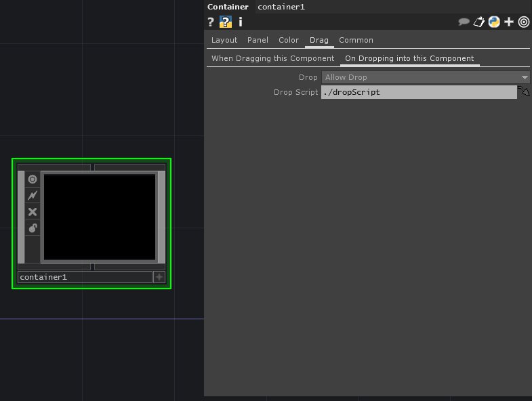This screenshot has width=532, height=401.
Task: Toggle the lock flag on container1
Action: pos(32,228)
